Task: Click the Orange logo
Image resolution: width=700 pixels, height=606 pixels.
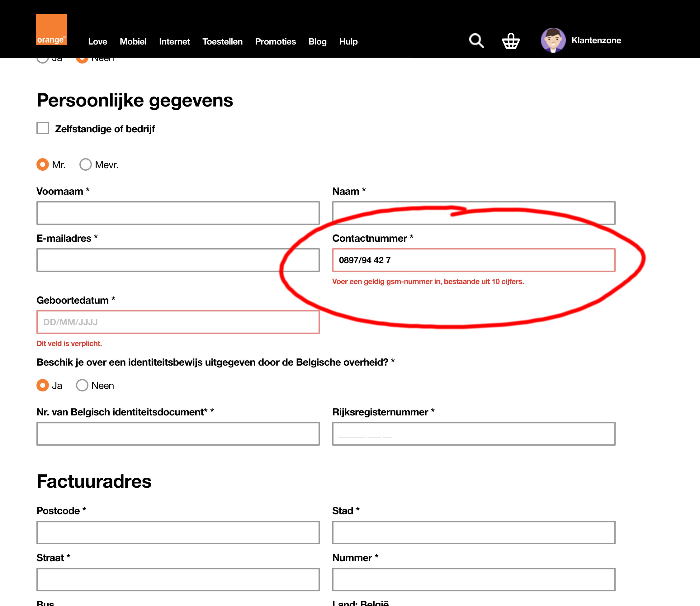Action: 51,30
